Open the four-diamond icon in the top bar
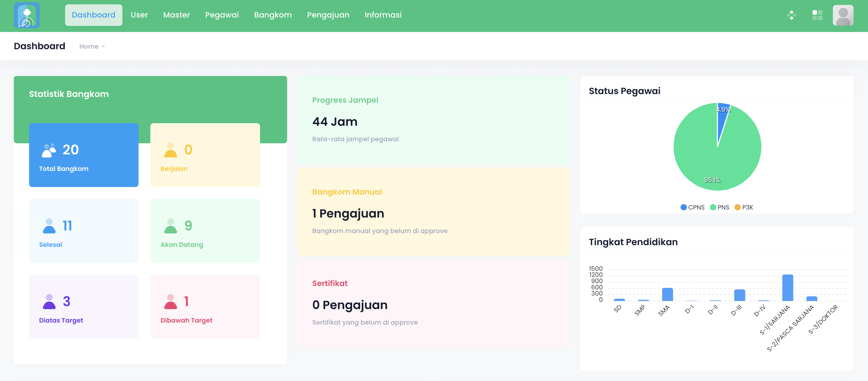868x381 pixels. tap(791, 15)
